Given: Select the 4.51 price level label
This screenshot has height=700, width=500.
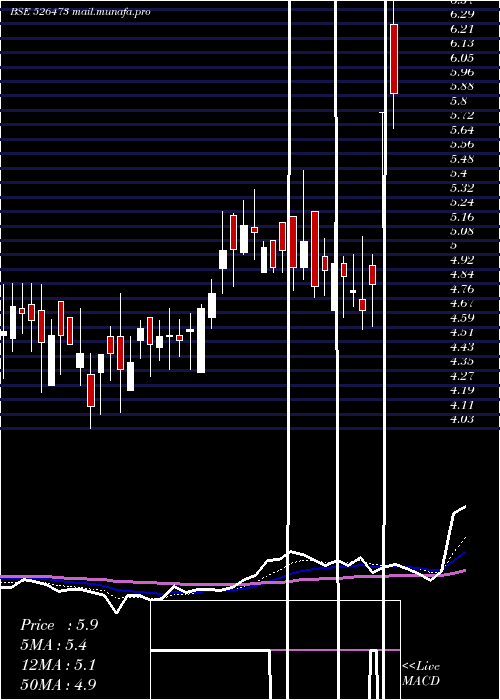Looking at the screenshot, I should point(462,333).
